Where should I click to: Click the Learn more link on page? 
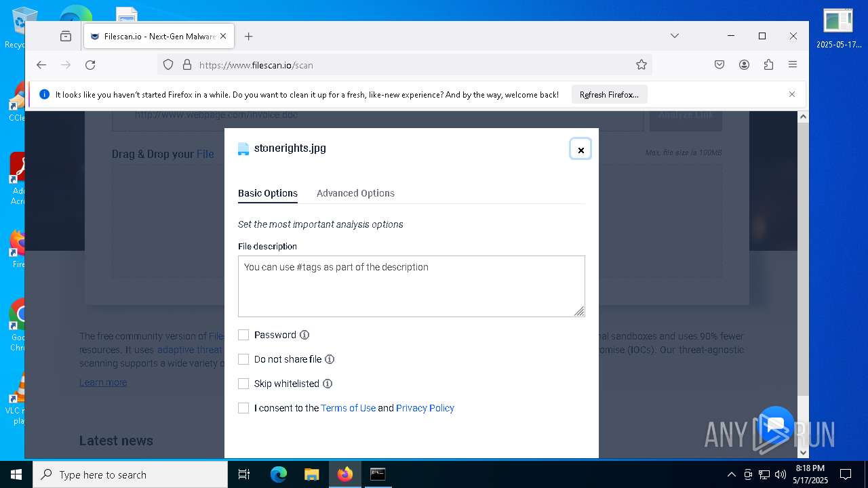point(103,382)
